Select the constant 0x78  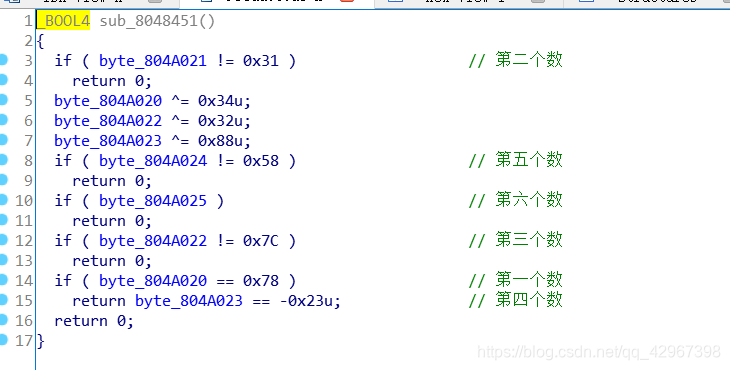pyautogui.click(x=261, y=281)
